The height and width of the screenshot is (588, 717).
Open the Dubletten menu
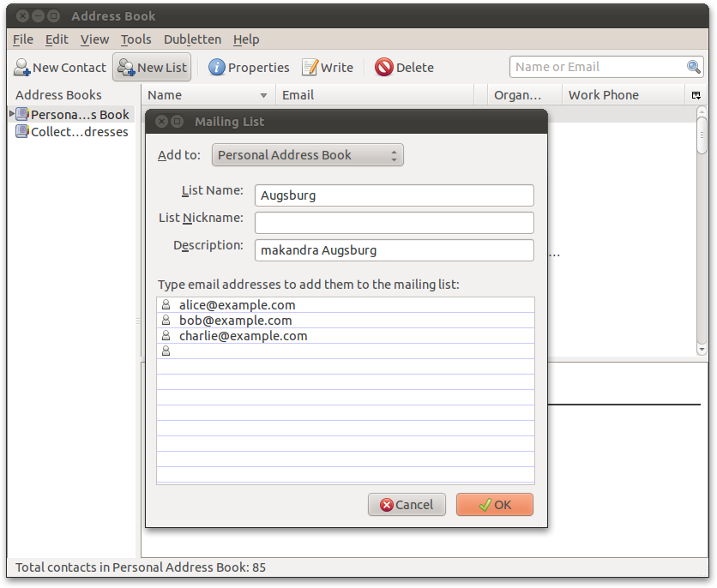coord(192,39)
